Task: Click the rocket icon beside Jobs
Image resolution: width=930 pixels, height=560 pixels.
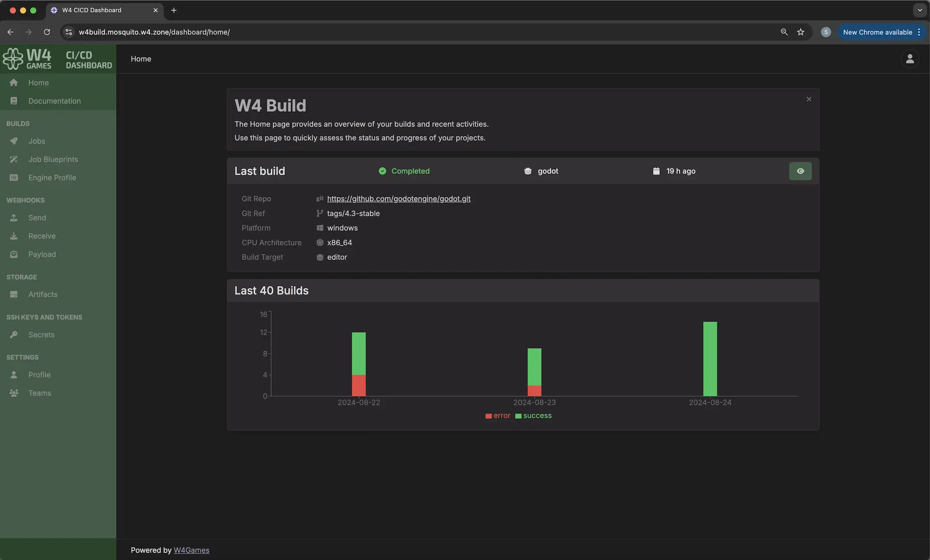Action: click(14, 141)
